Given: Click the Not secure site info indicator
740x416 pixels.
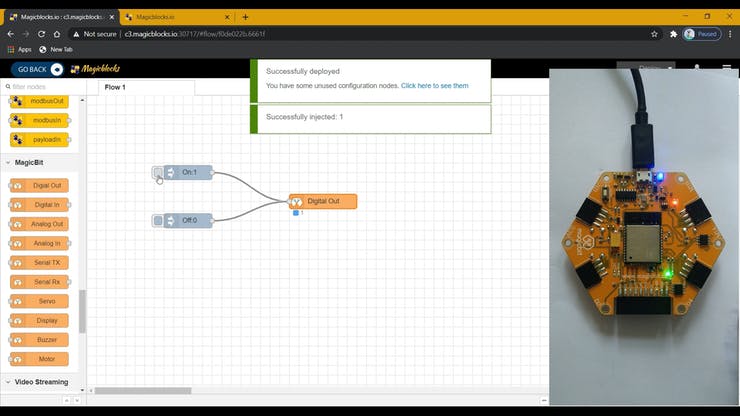Looking at the screenshot, I should click(95, 34).
